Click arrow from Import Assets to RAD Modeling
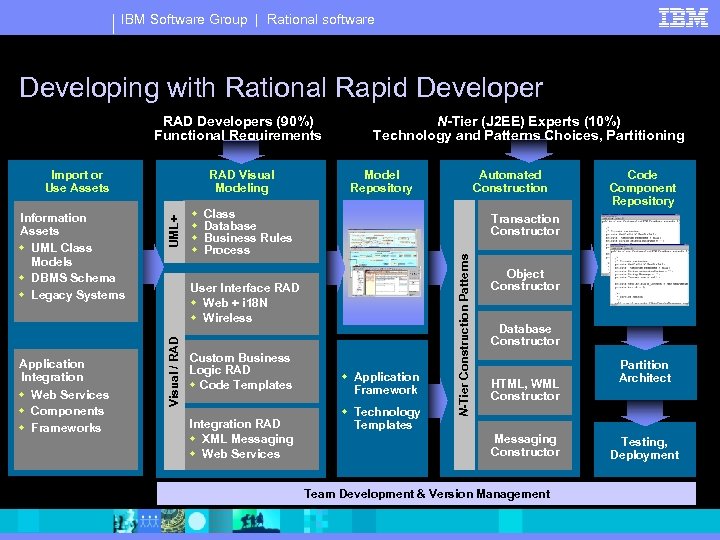 click(153, 267)
